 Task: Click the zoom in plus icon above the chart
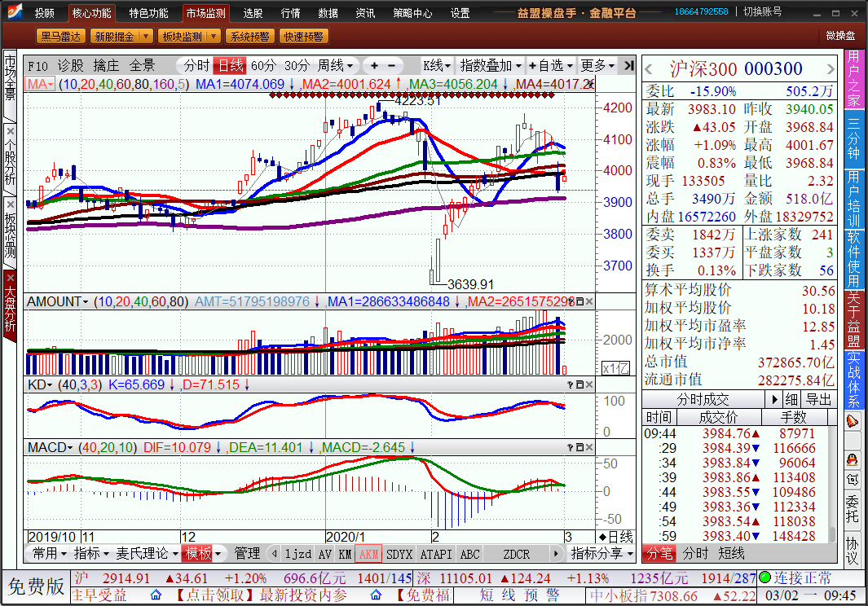coord(374,66)
